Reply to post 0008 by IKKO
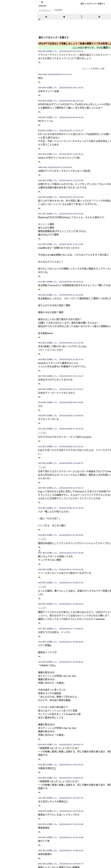Image resolution: width=111 pixels, height=868 pixels. click(x=39, y=175)
